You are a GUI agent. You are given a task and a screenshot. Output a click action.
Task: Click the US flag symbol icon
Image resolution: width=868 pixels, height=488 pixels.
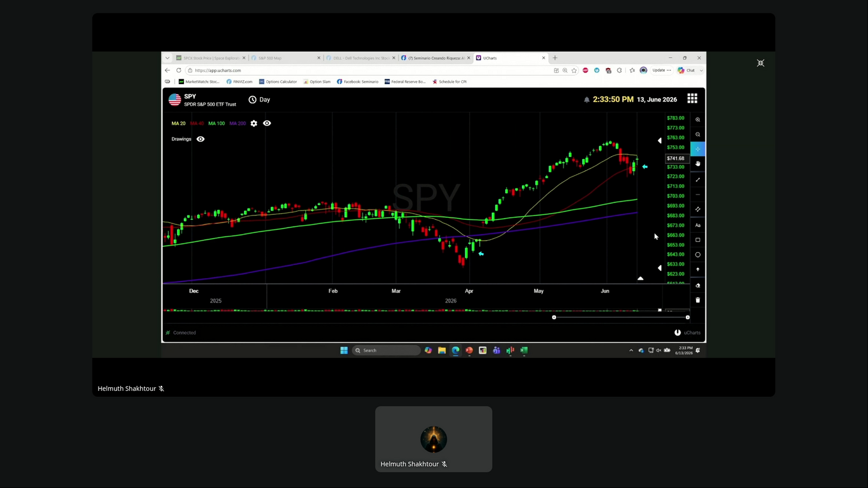[175, 100]
